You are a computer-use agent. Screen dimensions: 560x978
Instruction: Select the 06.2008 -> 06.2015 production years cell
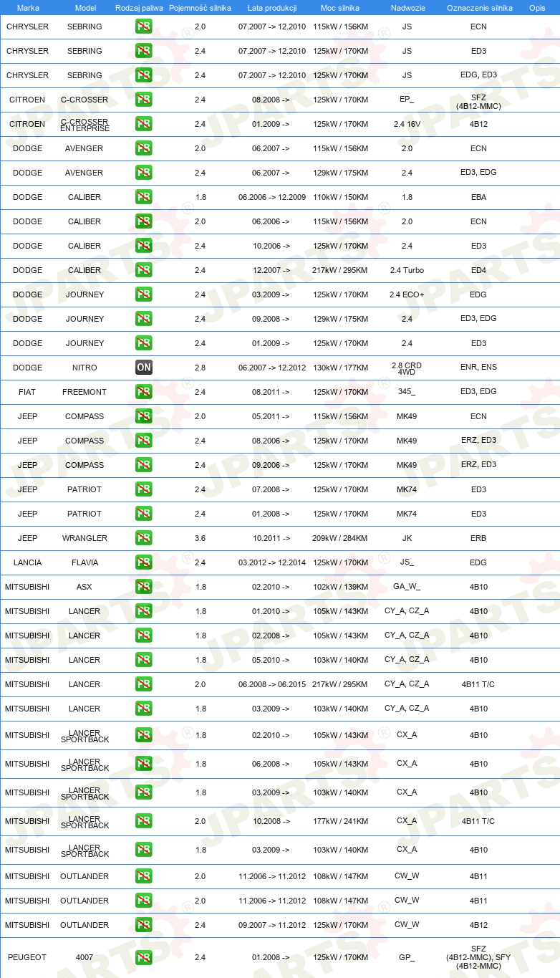pos(272,684)
